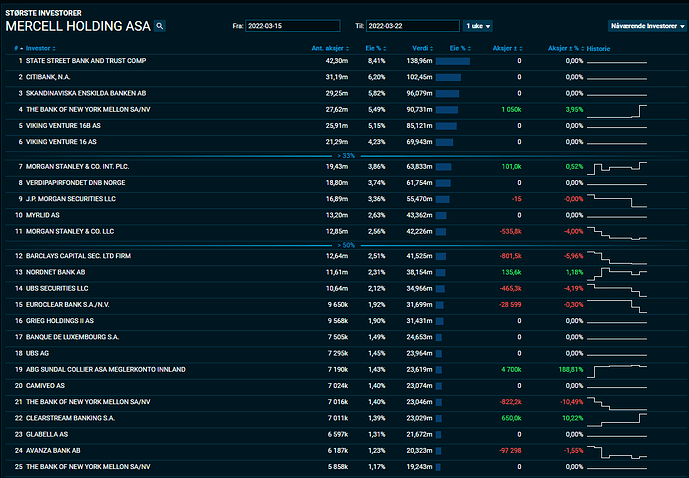This screenshot has width=689, height=478.
Task: Click ABG SUNDAL COLLIER ASA MEGLERKONTO INNLAND
Action: [x=105, y=369]
